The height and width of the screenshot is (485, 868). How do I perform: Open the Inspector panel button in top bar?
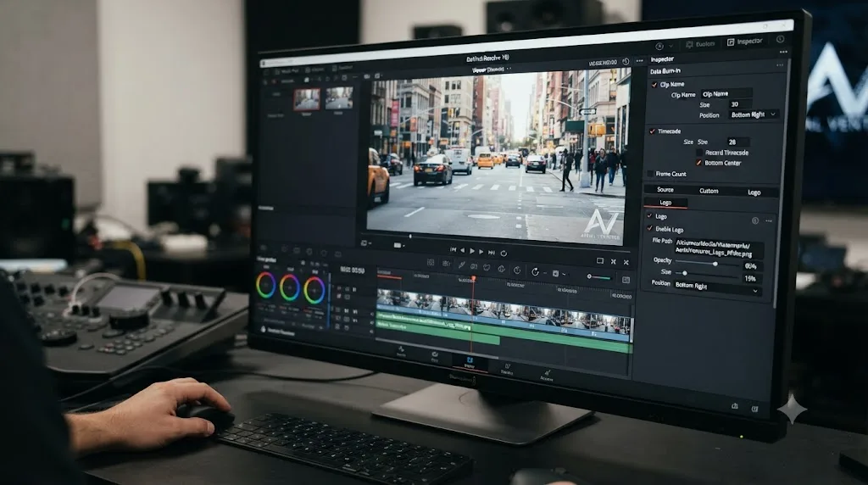[x=744, y=42]
